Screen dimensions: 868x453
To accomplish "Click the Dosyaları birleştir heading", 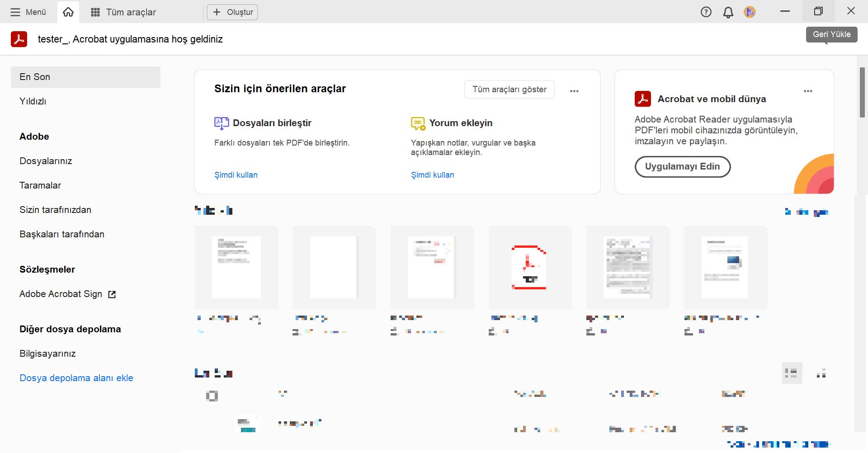I will pyautogui.click(x=272, y=123).
